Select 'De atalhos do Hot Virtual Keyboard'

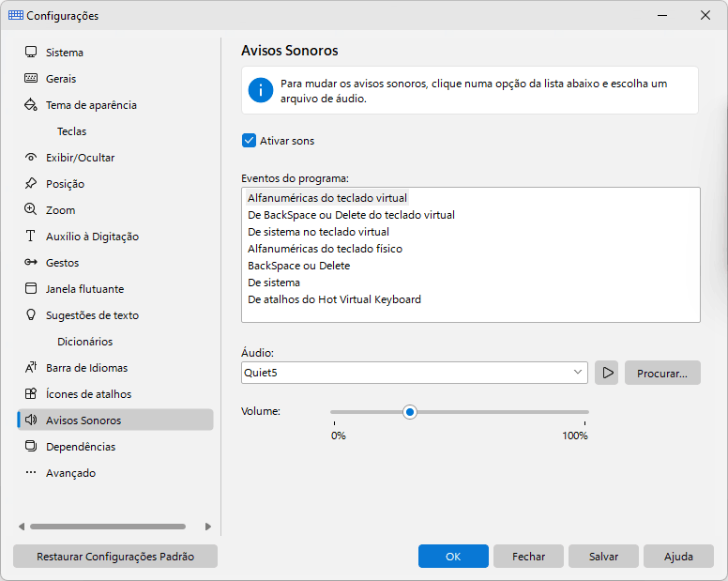coord(334,299)
